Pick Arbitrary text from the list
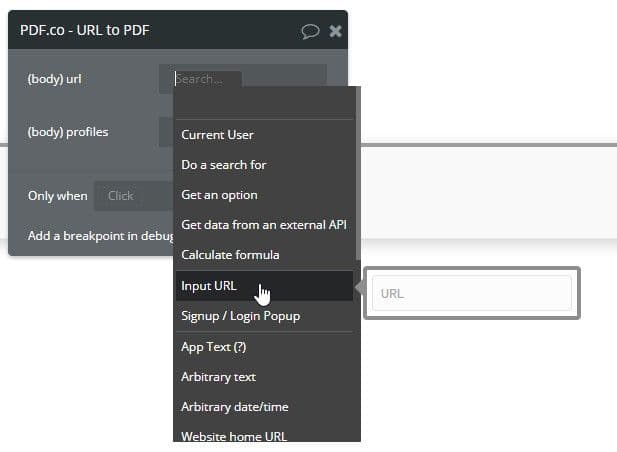The image size is (617, 452). (218, 377)
